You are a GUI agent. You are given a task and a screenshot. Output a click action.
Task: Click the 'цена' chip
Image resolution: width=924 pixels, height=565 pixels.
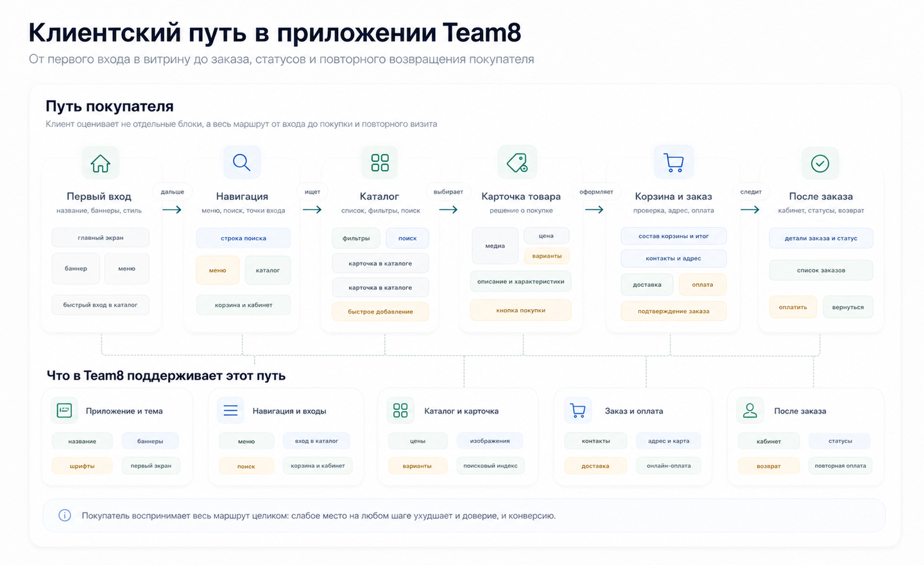click(x=547, y=236)
